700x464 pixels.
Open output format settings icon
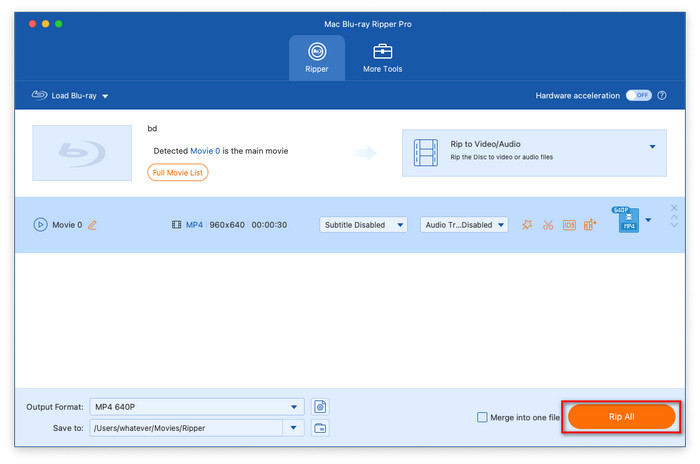click(x=320, y=407)
